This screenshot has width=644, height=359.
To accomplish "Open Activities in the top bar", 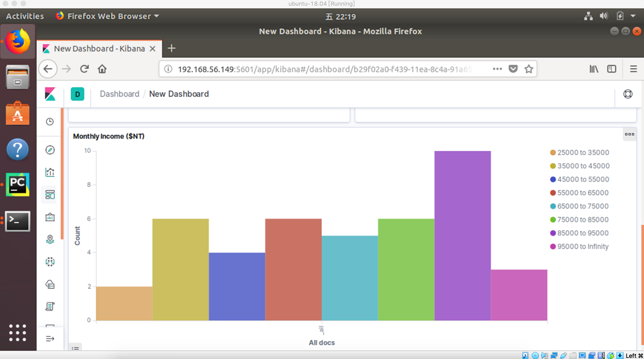I will (x=24, y=16).
